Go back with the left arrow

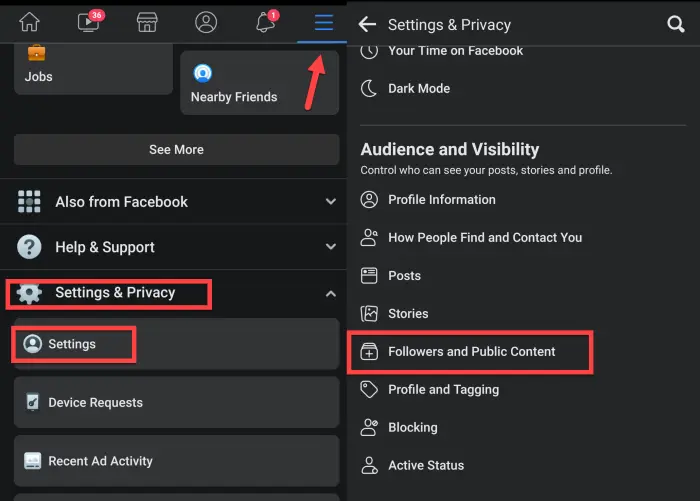[367, 24]
